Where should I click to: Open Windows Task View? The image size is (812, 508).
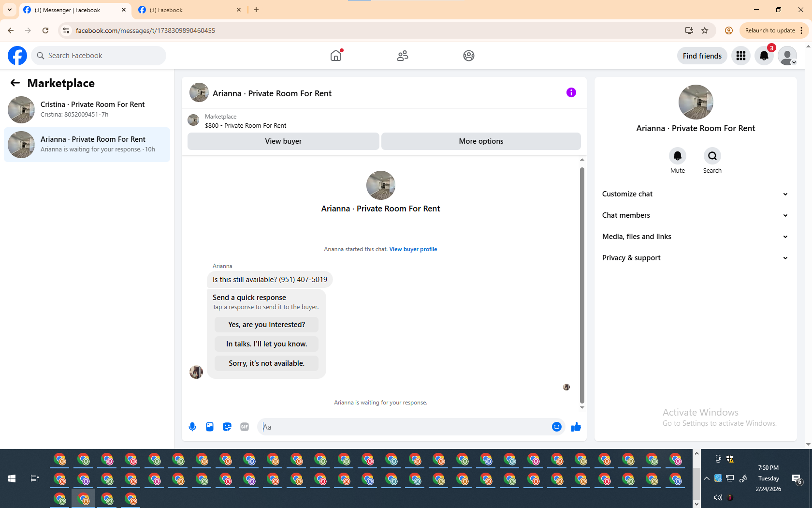pos(34,478)
